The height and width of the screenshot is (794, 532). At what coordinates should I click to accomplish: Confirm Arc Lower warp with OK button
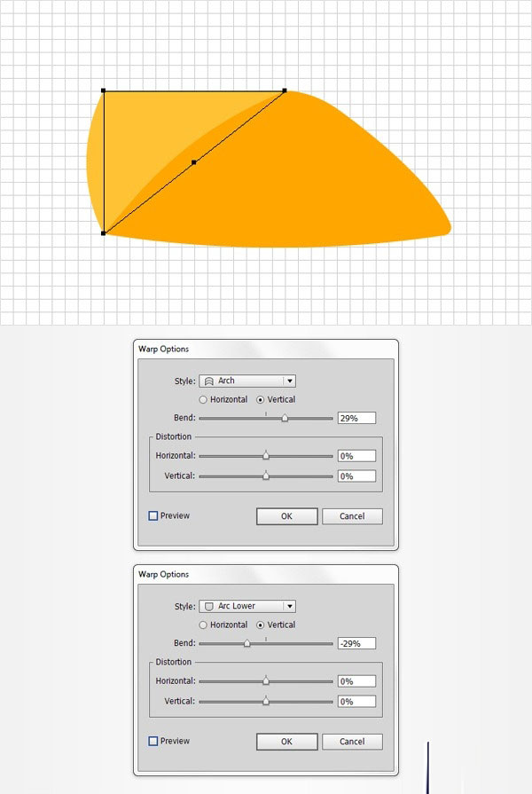point(287,742)
